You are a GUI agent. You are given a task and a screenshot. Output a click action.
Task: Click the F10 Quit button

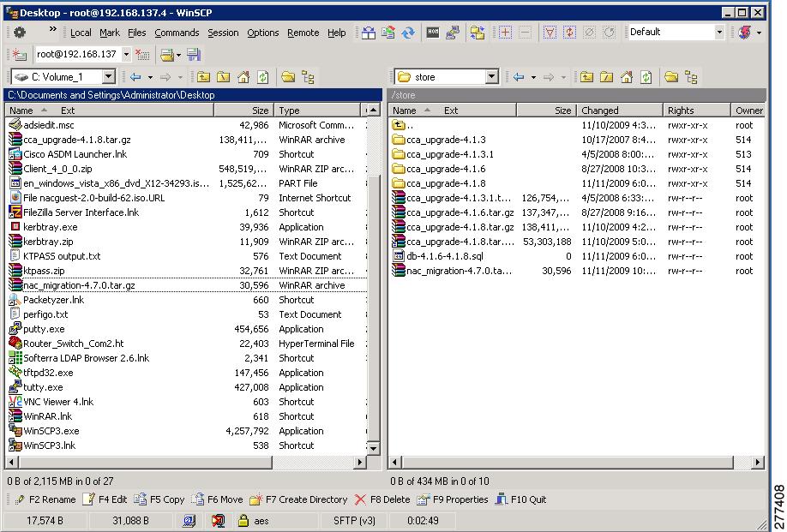(x=521, y=499)
